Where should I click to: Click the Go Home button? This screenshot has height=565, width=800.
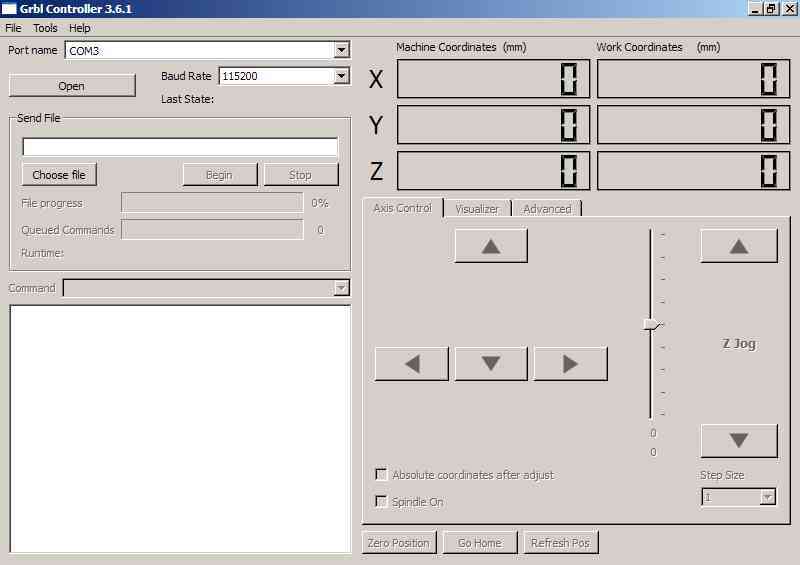(480, 543)
